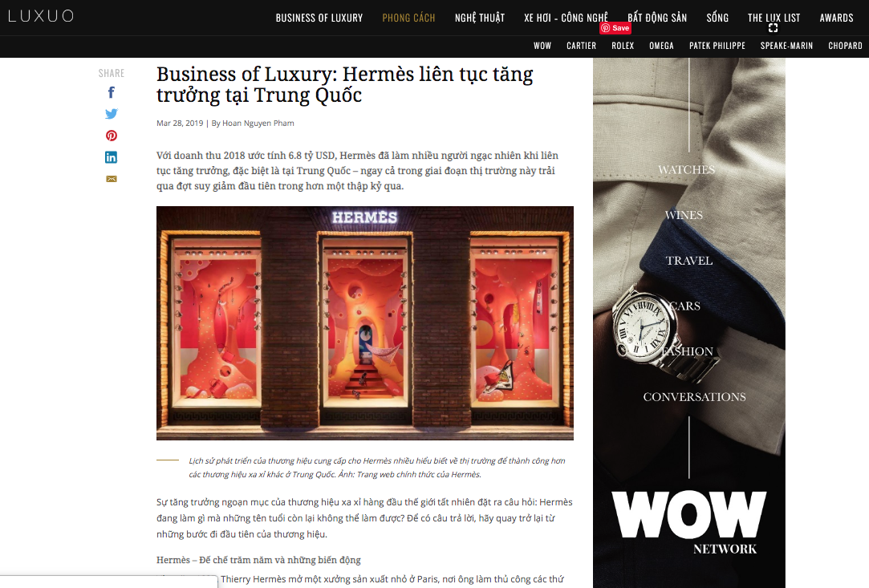Select Phong Cách navigation item
869x588 pixels.
(408, 18)
